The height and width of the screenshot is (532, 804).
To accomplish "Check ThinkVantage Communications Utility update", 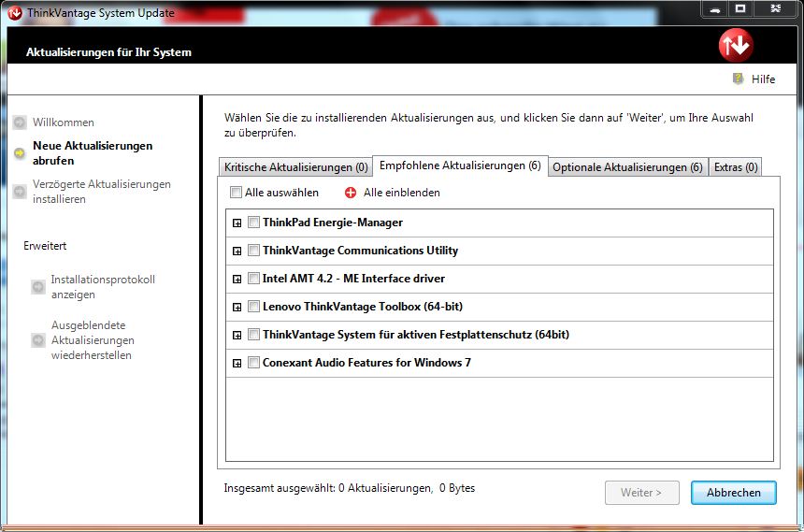I will click(x=253, y=251).
